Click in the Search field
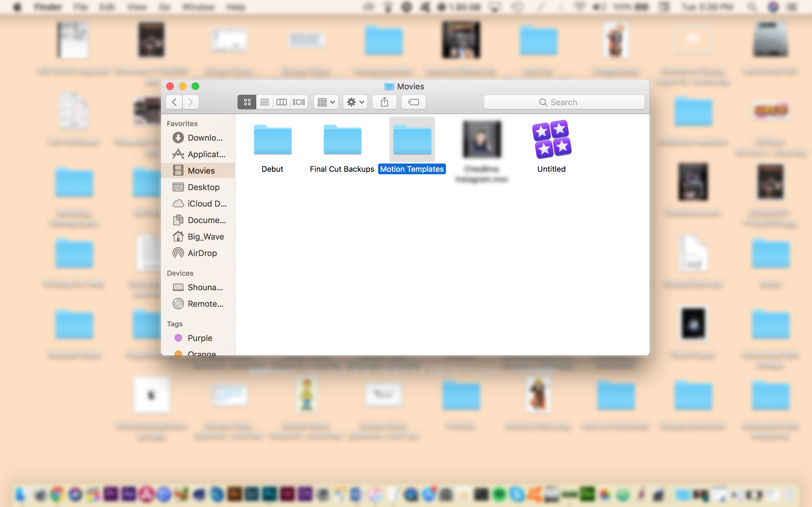Image resolution: width=812 pixels, height=507 pixels. coord(564,102)
